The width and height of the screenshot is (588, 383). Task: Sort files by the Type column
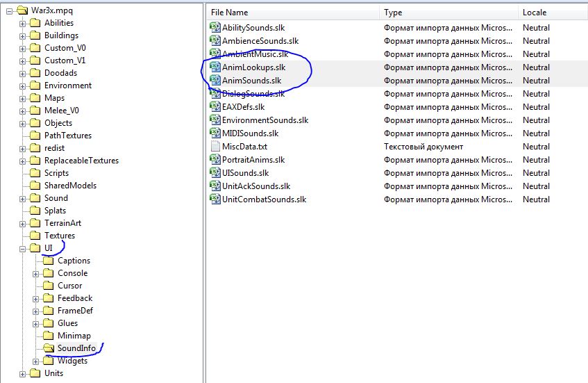(x=449, y=13)
